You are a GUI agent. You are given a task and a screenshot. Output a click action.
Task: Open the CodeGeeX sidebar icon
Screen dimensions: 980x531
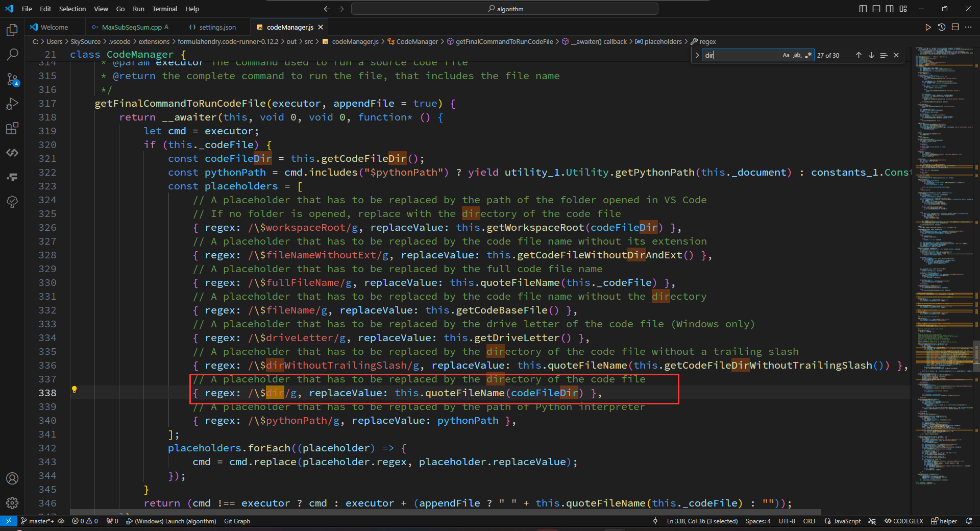12,153
